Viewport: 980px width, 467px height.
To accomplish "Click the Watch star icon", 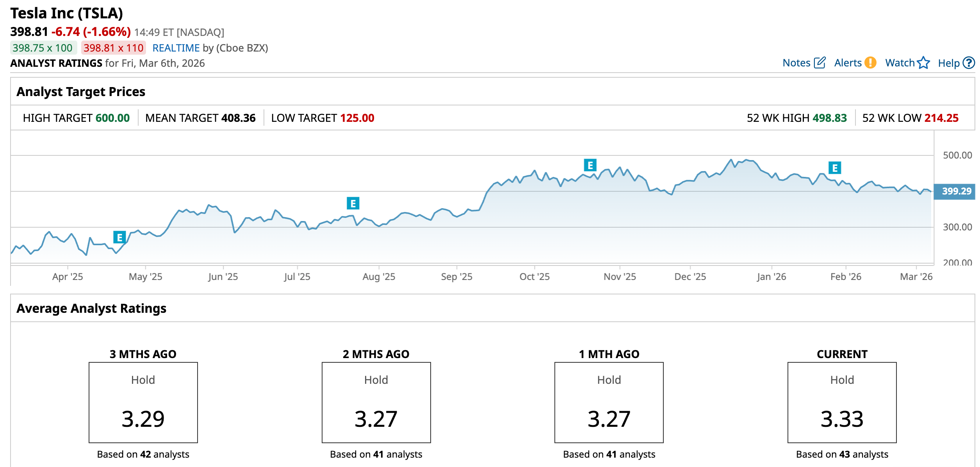I will coord(923,63).
